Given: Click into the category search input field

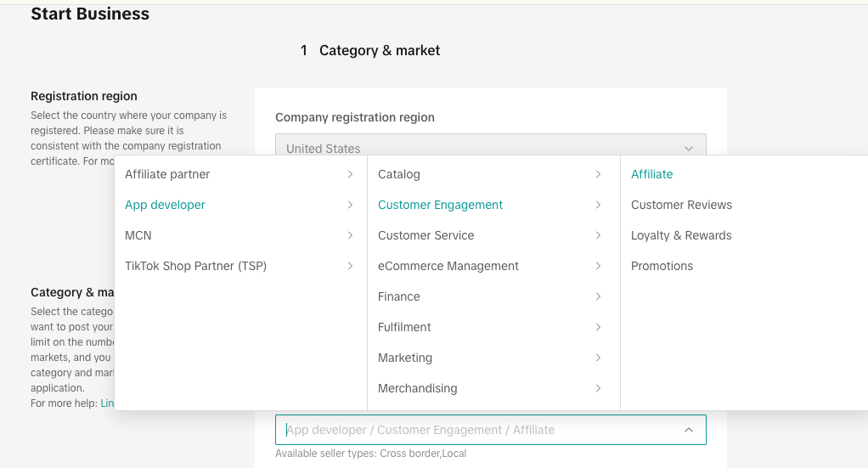Looking at the screenshot, I should point(476,430).
